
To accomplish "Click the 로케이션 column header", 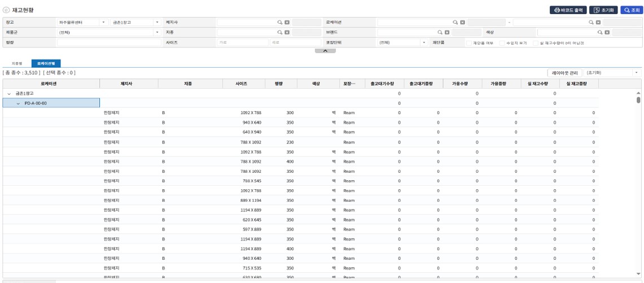I will point(51,84).
